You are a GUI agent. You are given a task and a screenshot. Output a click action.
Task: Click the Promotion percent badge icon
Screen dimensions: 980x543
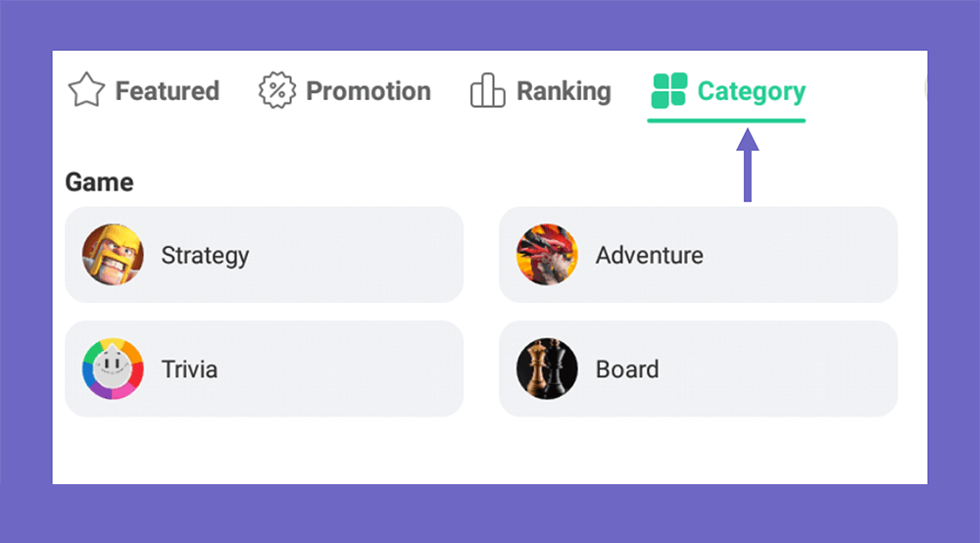click(277, 90)
